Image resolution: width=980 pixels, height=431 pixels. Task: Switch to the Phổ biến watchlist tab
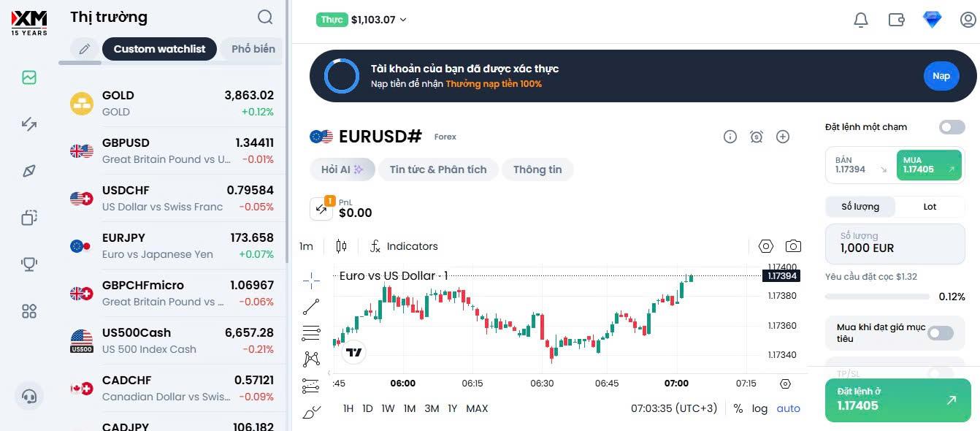point(253,49)
